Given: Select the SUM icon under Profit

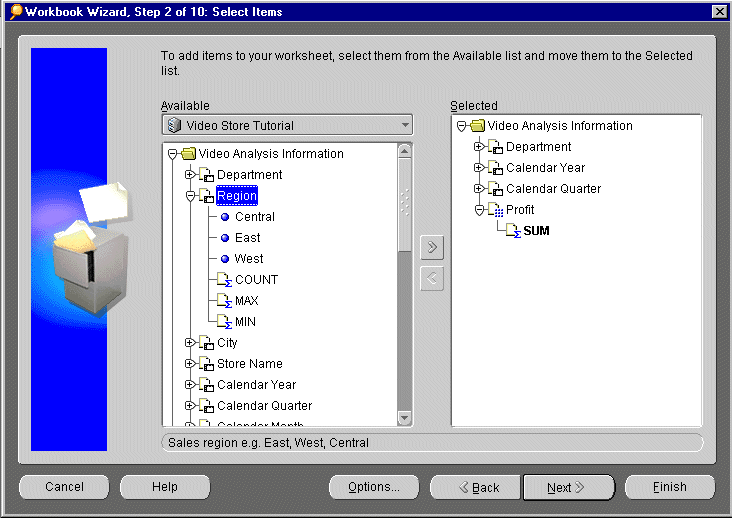Looking at the screenshot, I should tap(512, 231).
